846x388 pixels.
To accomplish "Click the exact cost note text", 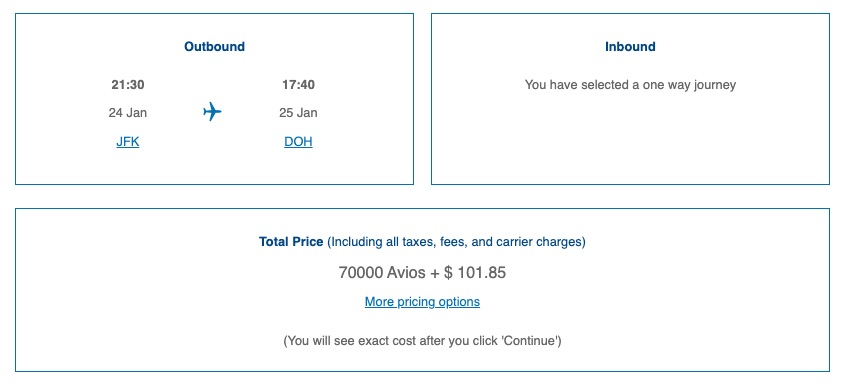I will tap(422, 341).
